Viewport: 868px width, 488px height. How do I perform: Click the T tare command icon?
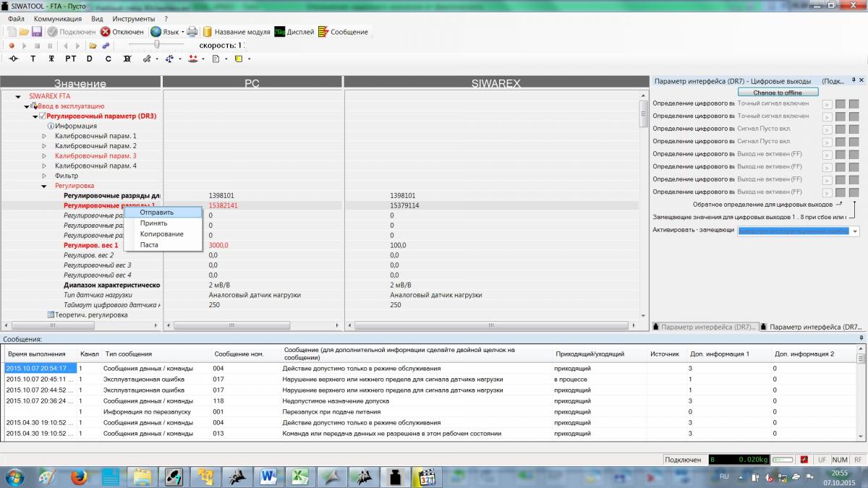pos(33,59)
